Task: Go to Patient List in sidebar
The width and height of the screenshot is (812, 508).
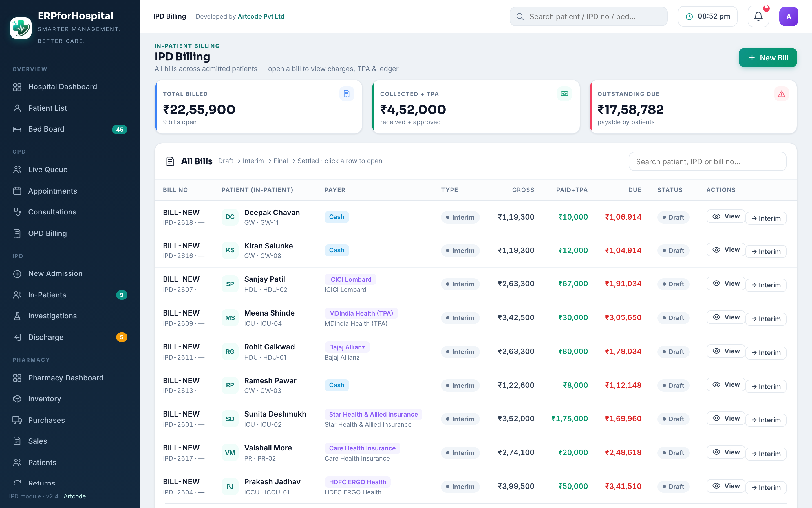Action: (x=70, y=108)
